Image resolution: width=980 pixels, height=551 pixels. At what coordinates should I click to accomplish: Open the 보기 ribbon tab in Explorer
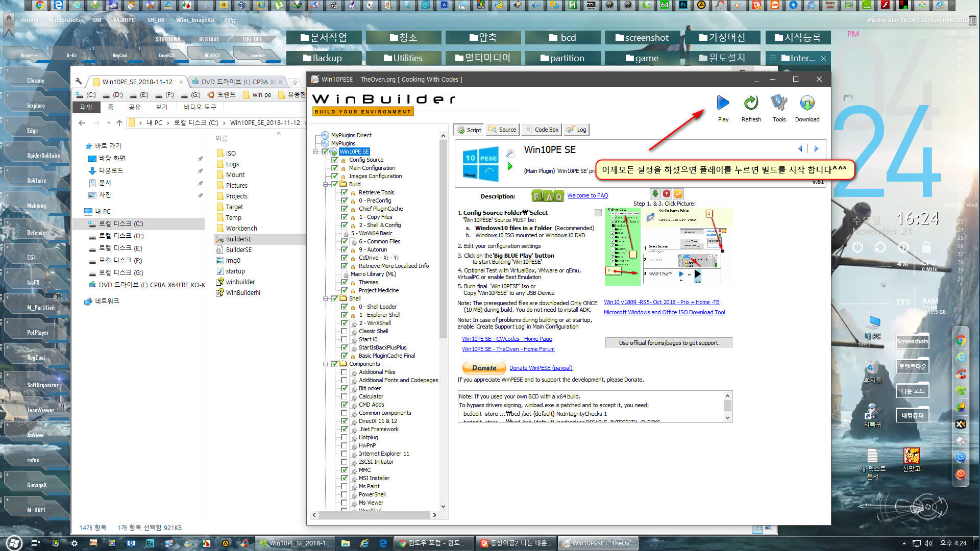click(161, 107)
